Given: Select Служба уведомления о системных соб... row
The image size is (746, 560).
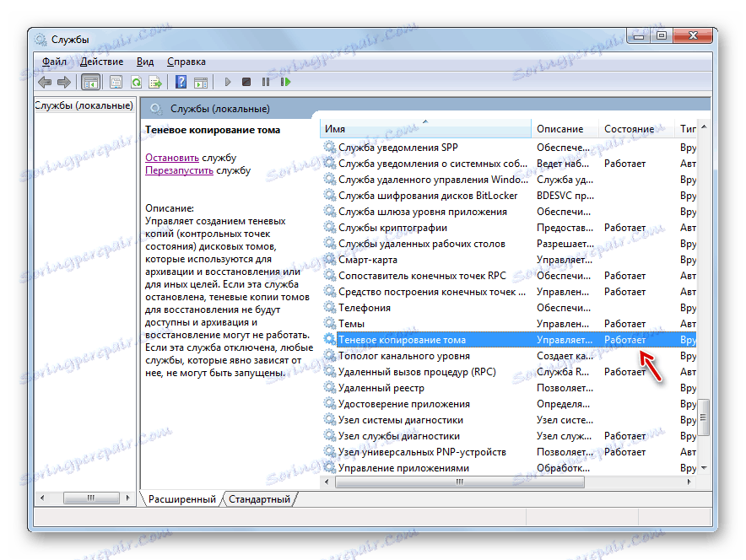Looking at the screenshot, I should [509, 163].
